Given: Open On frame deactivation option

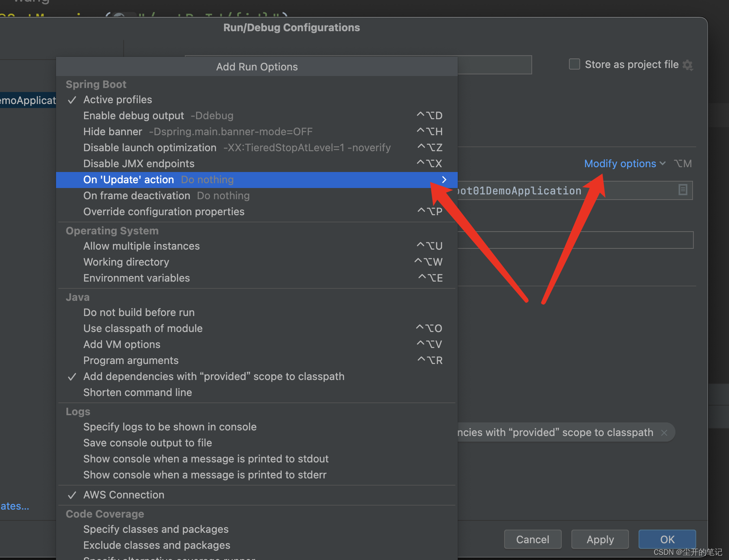Looking at the screenshot, I should (257, 196).
